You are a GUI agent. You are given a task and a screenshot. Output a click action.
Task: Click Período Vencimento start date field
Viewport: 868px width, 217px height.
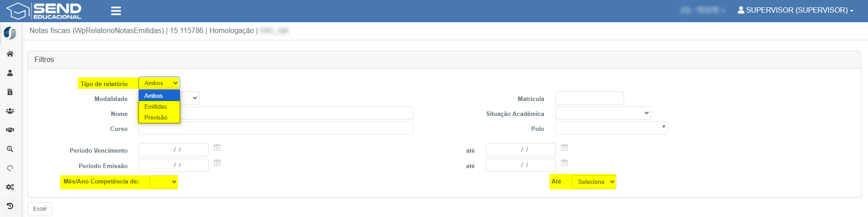click(173, 149)
